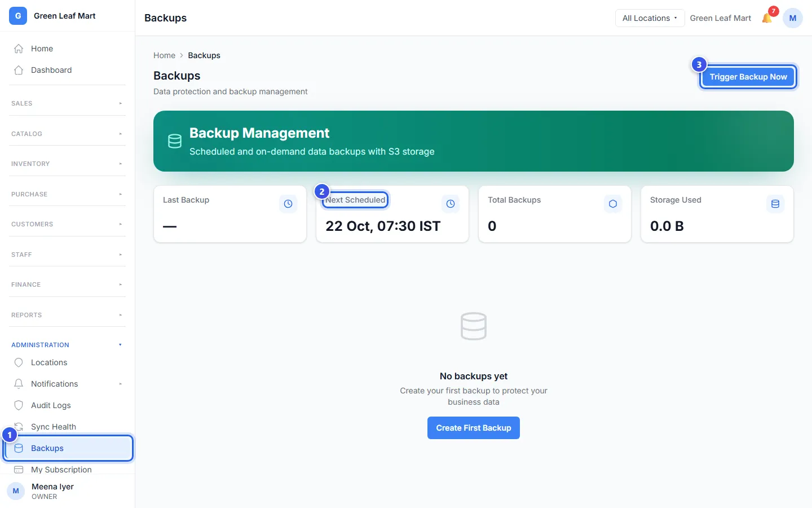Screen dimensions: 812x508
Task: Expand the Finance section
Action: pos(67,284)
